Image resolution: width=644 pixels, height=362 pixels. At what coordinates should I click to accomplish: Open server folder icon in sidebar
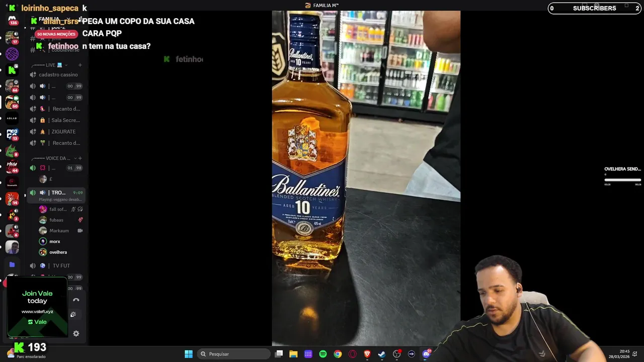click(x=12, y=264)
